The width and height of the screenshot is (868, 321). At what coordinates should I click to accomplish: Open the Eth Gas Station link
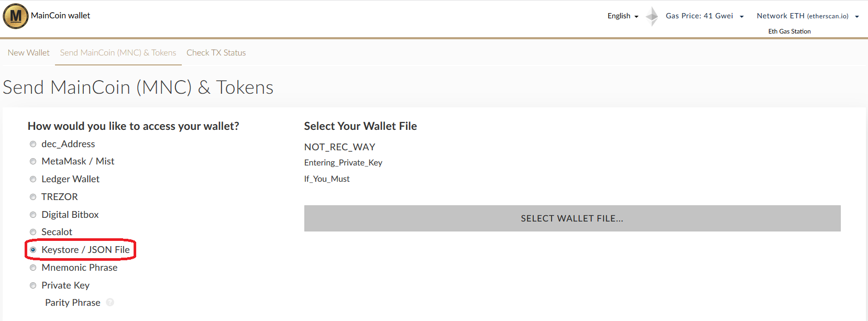pos(789,31)
